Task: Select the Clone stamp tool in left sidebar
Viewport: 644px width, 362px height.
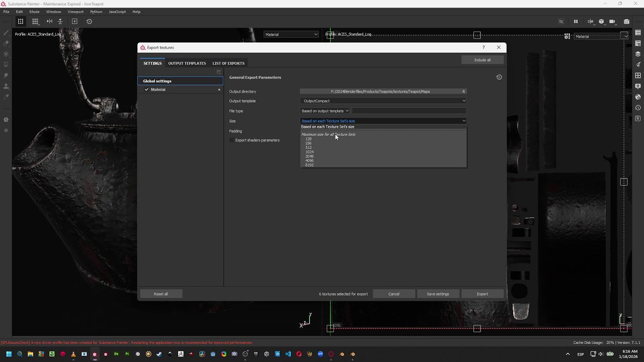Action: (6, 86)
